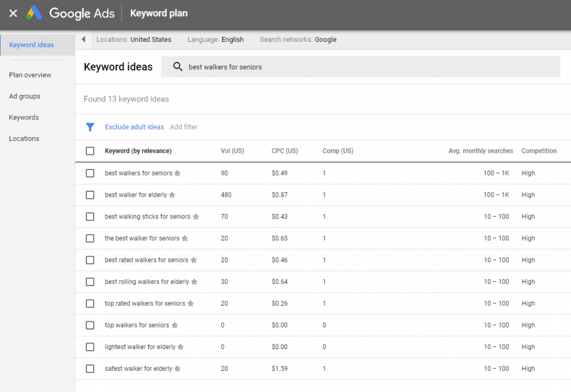Star the keyword 'best walkers for seniors'
The height and width of the screenshot is (392, 571).
point(177,173)
